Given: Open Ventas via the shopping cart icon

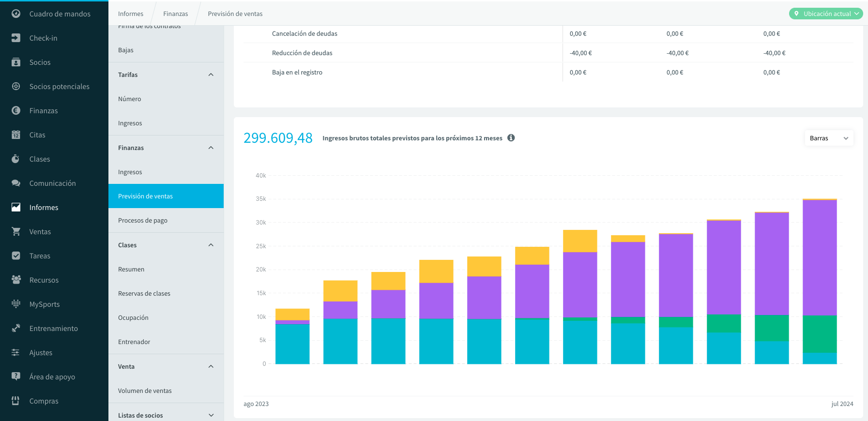Looking at the screenshot, I should coord(16,231).
